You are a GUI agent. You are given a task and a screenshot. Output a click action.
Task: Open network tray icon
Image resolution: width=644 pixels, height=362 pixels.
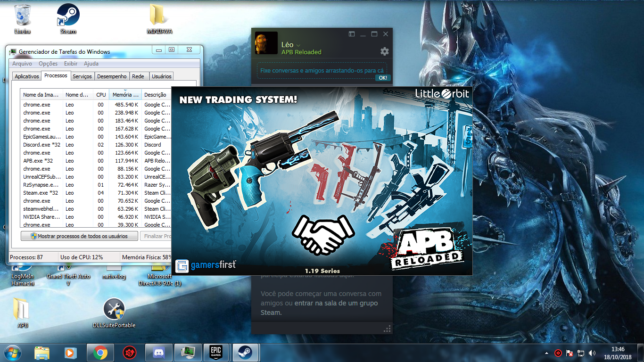coord(581,353)
